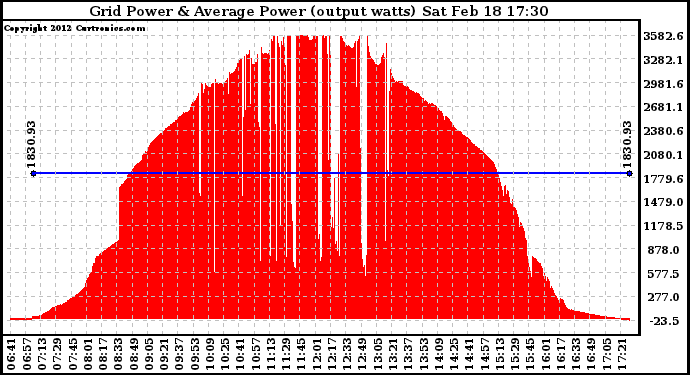
Task: Click time label '16:49'
Action: coord(592,354)
